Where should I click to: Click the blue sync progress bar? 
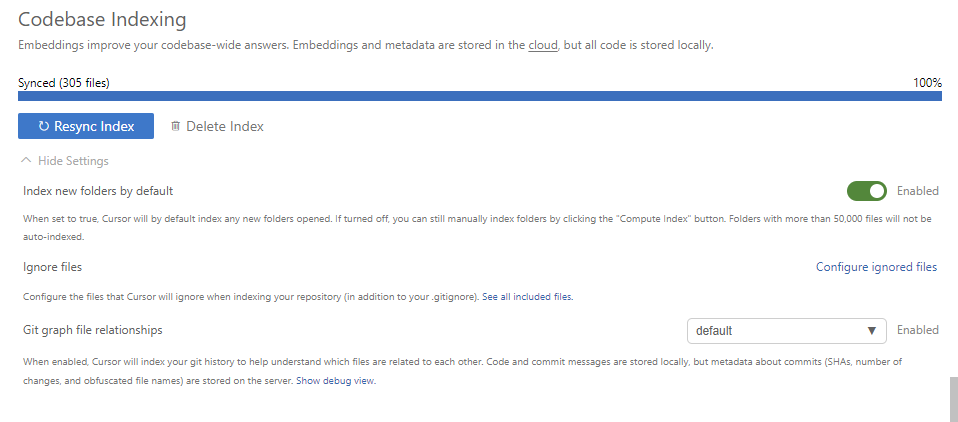(x=480, y=96)
